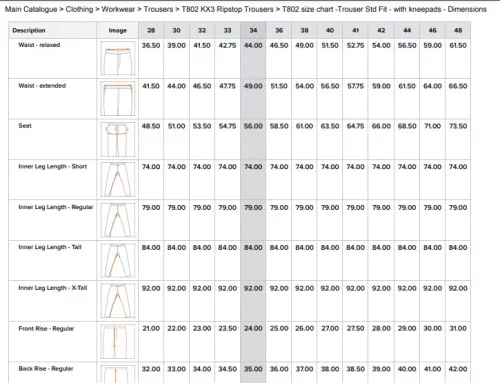
Task: Open Inner Leg Length - Short diagram
Action: 118,180
